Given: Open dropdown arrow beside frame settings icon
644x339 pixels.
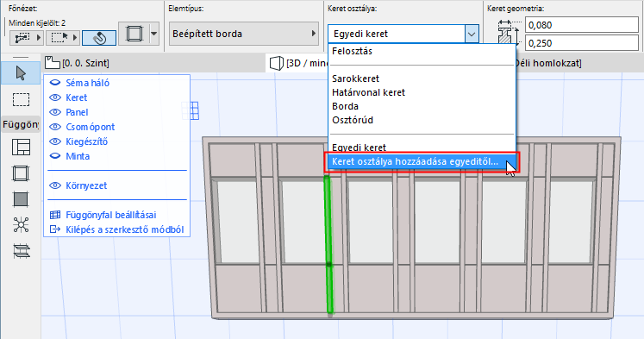Looking at the screenshot, I should [x=154, y=34].
